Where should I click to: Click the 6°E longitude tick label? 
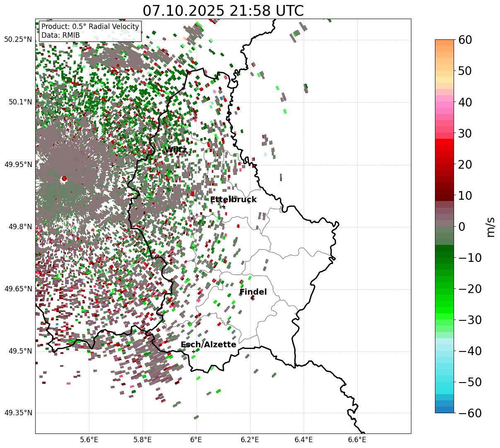[x=196, y=440]
